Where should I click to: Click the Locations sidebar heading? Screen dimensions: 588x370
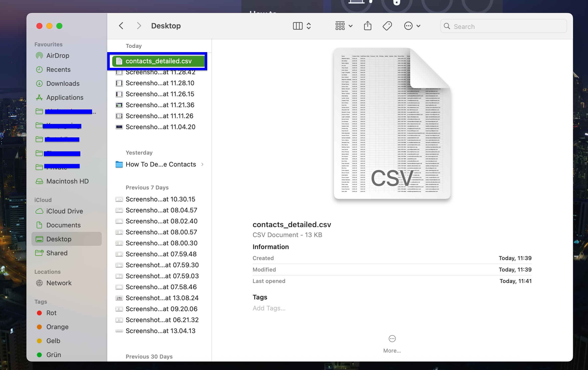coord(47,272)
